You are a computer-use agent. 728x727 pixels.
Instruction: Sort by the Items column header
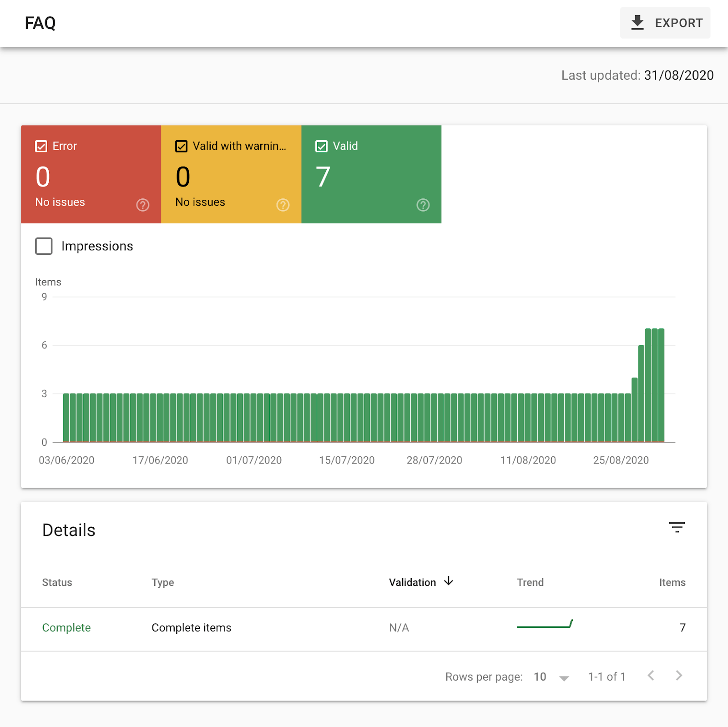[x=672, y=582]
